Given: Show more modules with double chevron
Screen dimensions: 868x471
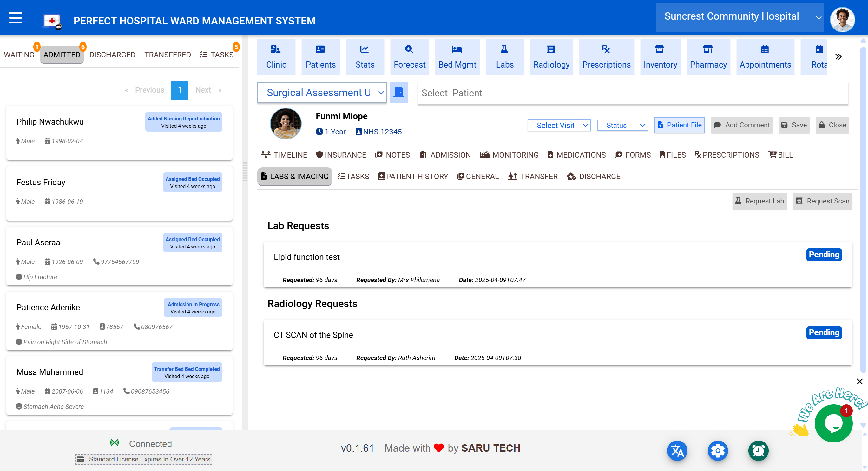Looking at the screenshot, I should pyautogui.click(x=838, y=56).
